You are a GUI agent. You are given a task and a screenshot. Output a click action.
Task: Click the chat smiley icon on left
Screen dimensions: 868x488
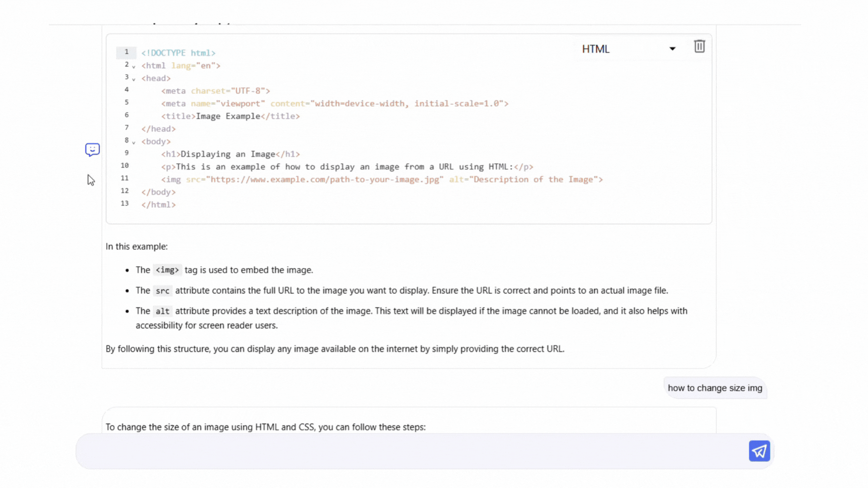[x=92, y=150]
